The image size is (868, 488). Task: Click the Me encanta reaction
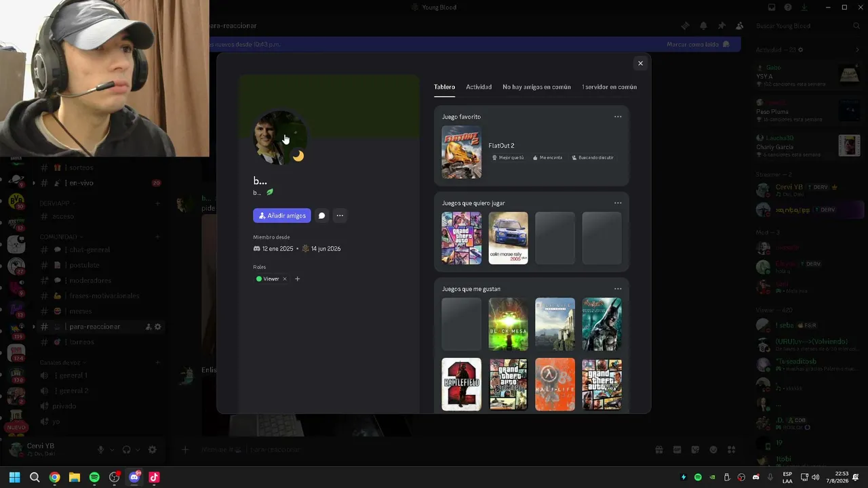pyautogui.click(x=547, y=157)
